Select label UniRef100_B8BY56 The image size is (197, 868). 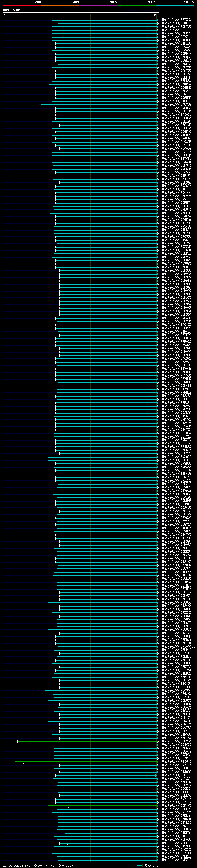point(176,741)
